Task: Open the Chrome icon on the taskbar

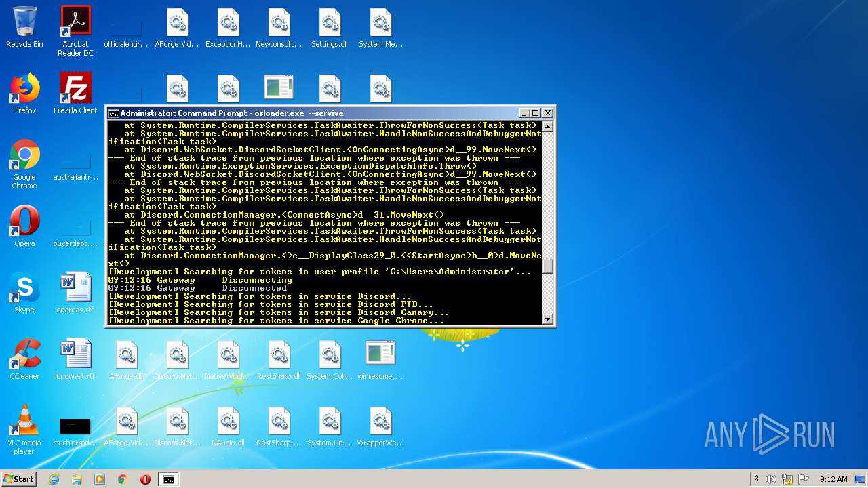Action: pos(123,479)
